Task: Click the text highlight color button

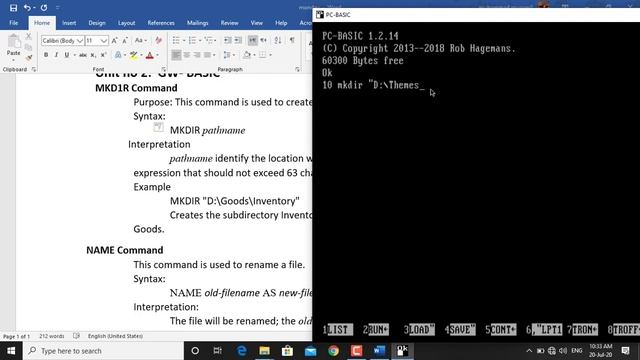Action: pyautogui.click(x=133, y=55)
